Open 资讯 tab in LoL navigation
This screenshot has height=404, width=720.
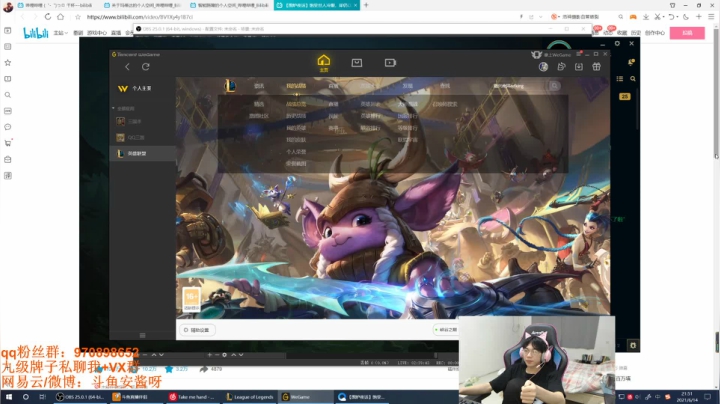[259, 86]
